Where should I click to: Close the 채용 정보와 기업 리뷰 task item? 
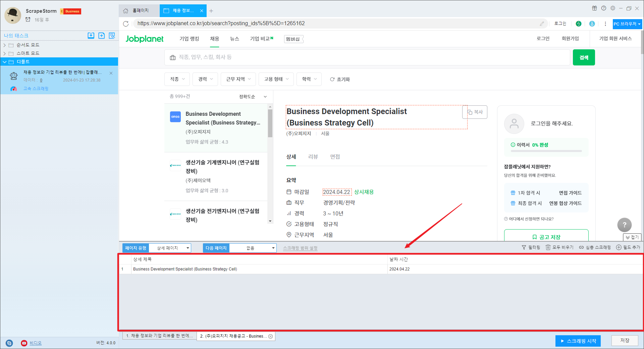[x=111, y=73]
